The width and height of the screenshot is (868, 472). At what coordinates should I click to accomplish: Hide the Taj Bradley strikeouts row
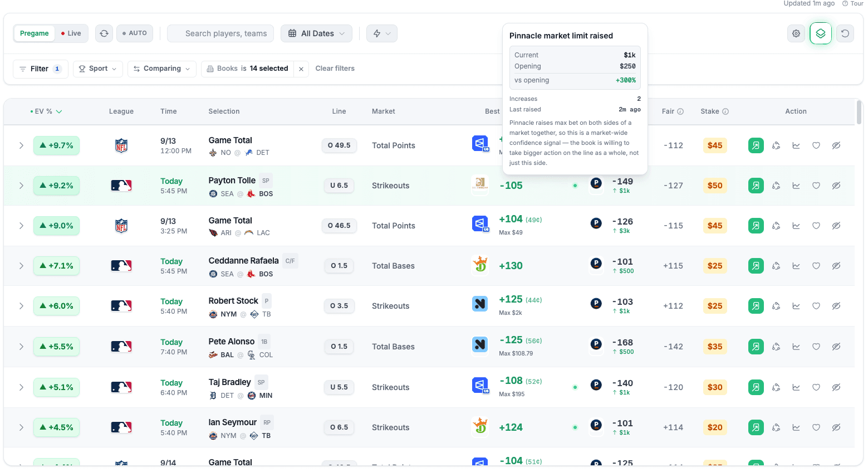click(836, 387)
